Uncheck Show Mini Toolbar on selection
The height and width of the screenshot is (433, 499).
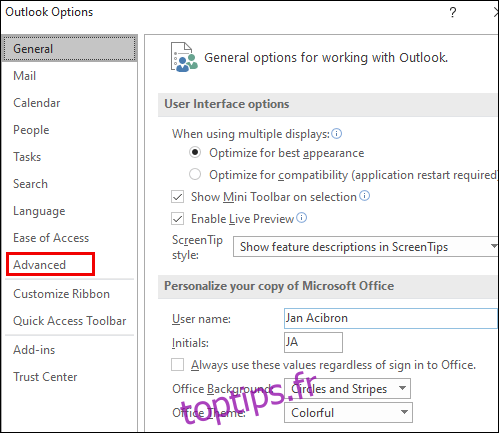coord(177,197)
